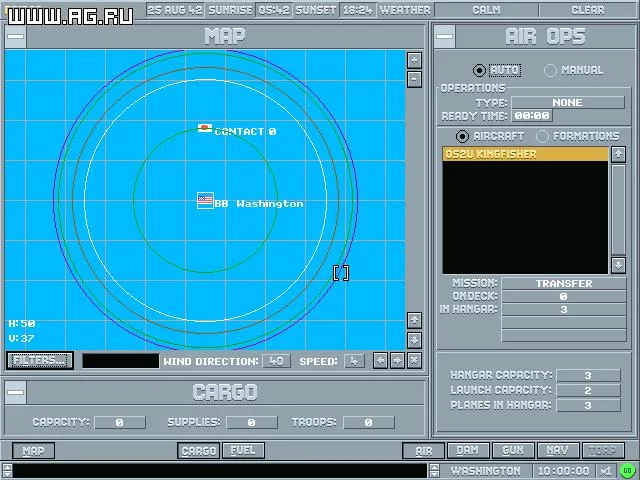Click the black message log bar
640x480 pixels.
220,471
